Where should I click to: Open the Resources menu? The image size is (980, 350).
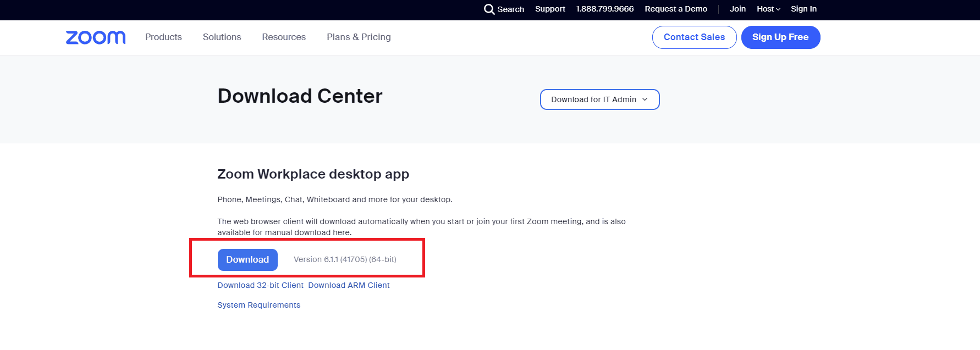coord(284,37)
